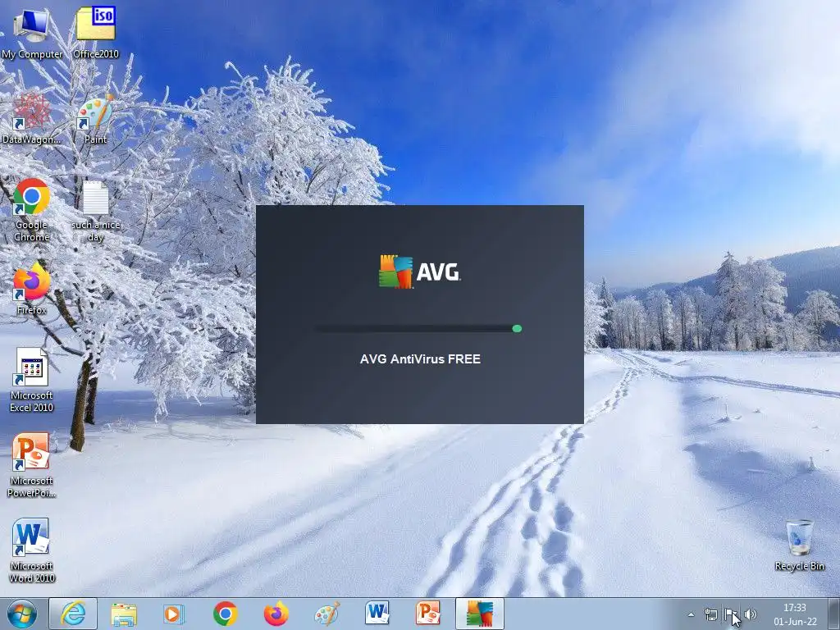The image size is (840, 630).
Task: Select the Recycle Bin icon
Action: click(799, 545)
